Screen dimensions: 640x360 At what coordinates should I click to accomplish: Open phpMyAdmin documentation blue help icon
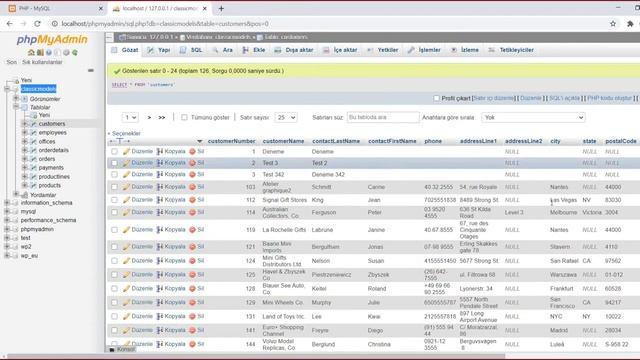49,53
